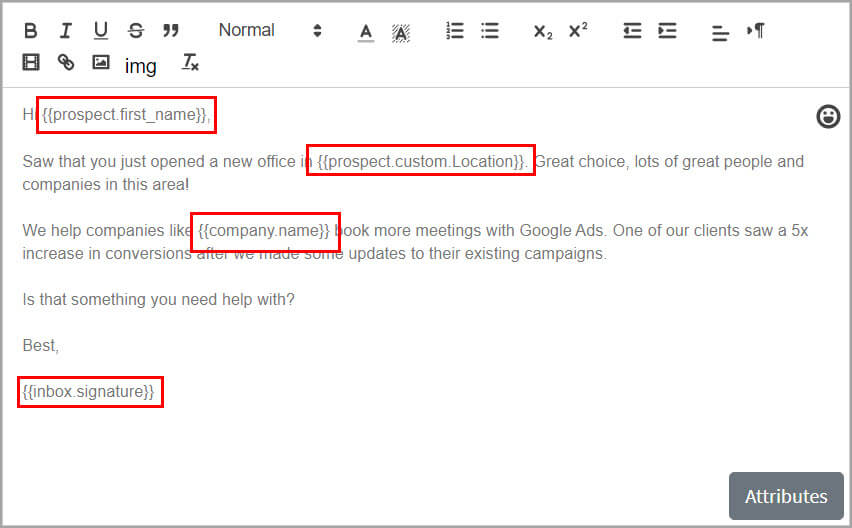Switch text direction to right-to-left
The image size is (852, 528).
coord(755,31)
